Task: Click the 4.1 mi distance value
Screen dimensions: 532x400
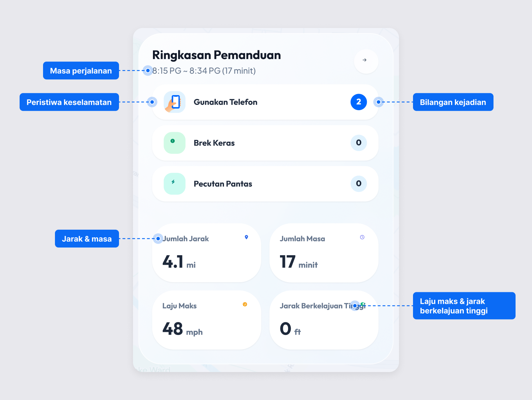Action: pyautogui.click(x=179, y=262)
